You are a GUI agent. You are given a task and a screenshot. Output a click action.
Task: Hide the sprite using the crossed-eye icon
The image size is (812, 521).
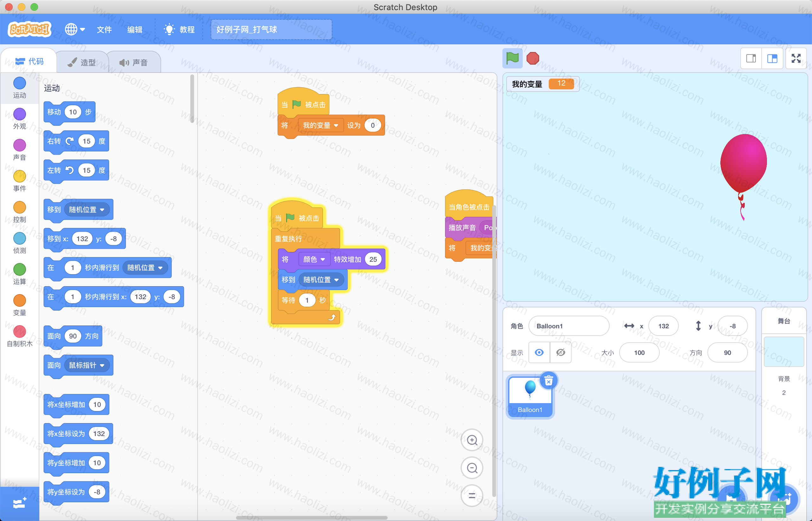point(561,352)
